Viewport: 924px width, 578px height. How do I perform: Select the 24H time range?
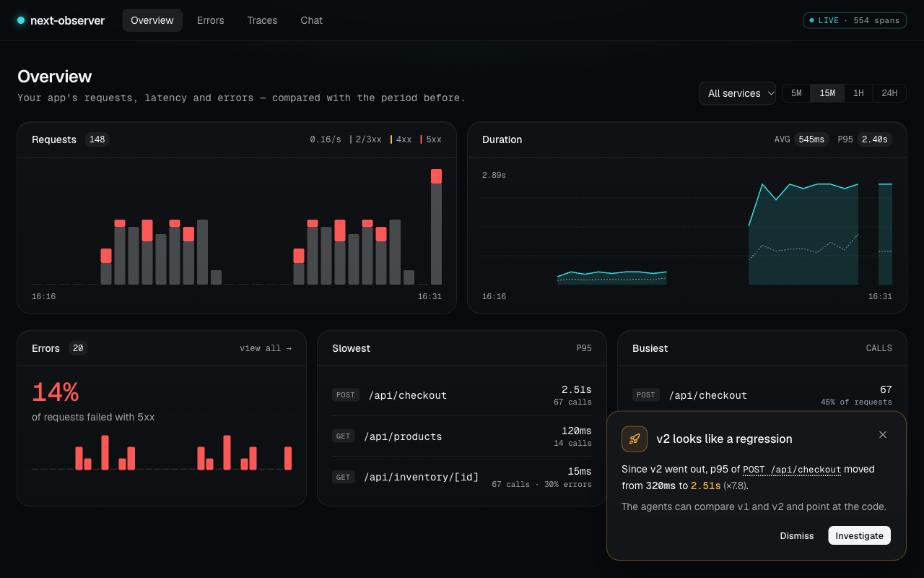coord(889,93)
